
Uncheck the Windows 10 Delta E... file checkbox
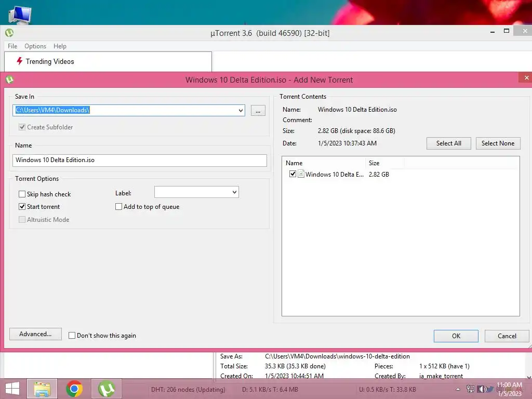(x=292, y=174)
